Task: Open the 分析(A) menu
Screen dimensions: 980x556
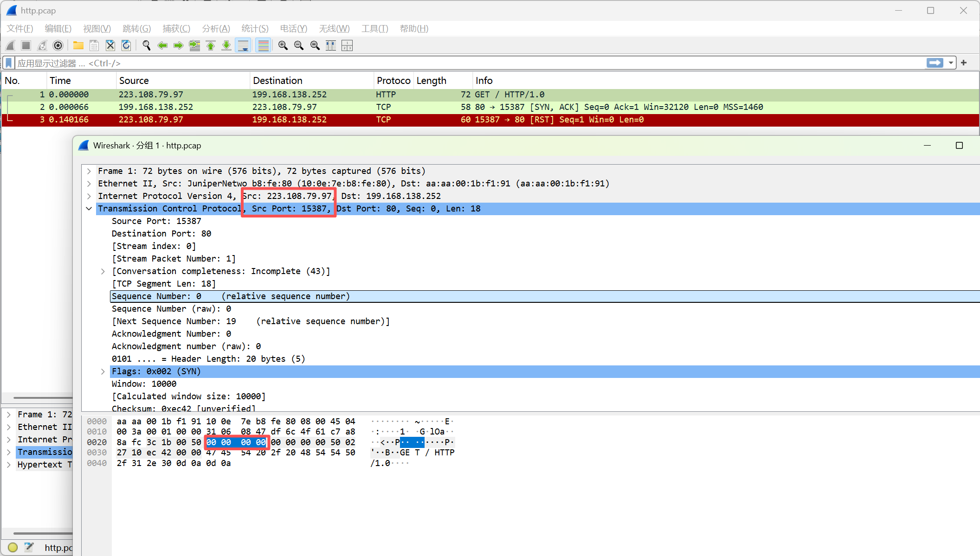Action: click(x=216, y=29)
